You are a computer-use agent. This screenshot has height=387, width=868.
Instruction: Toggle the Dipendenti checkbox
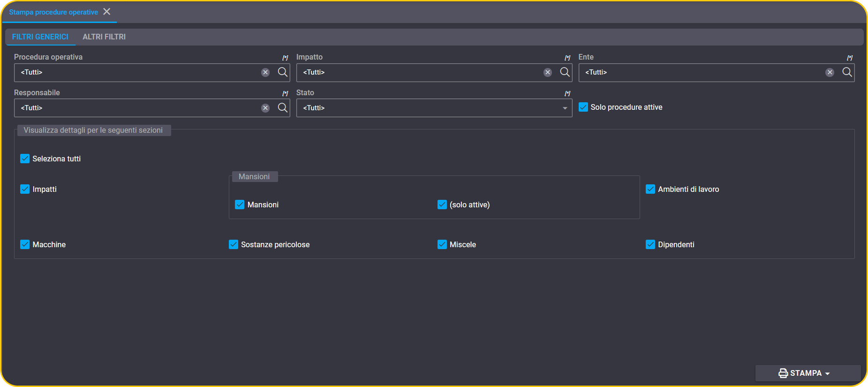[650, 244]
